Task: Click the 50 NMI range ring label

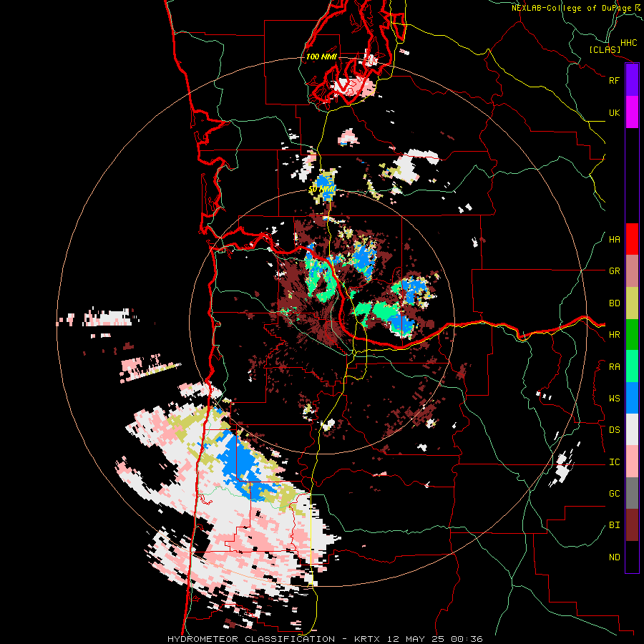Action: tap(322, 190)
